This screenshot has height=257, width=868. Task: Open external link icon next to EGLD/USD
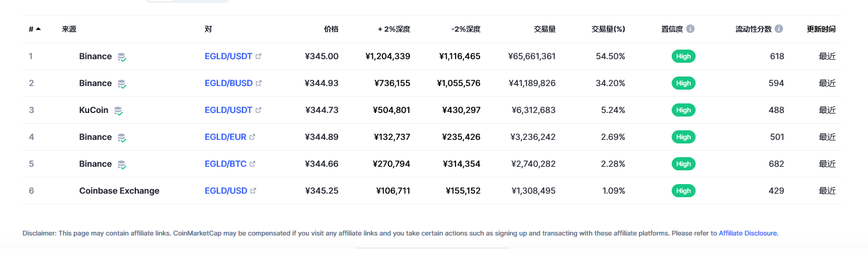click(253, 191)
